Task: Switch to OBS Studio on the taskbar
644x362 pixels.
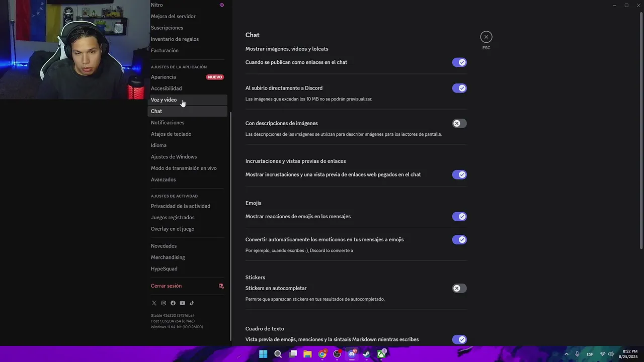Action: tap(337, 354)
